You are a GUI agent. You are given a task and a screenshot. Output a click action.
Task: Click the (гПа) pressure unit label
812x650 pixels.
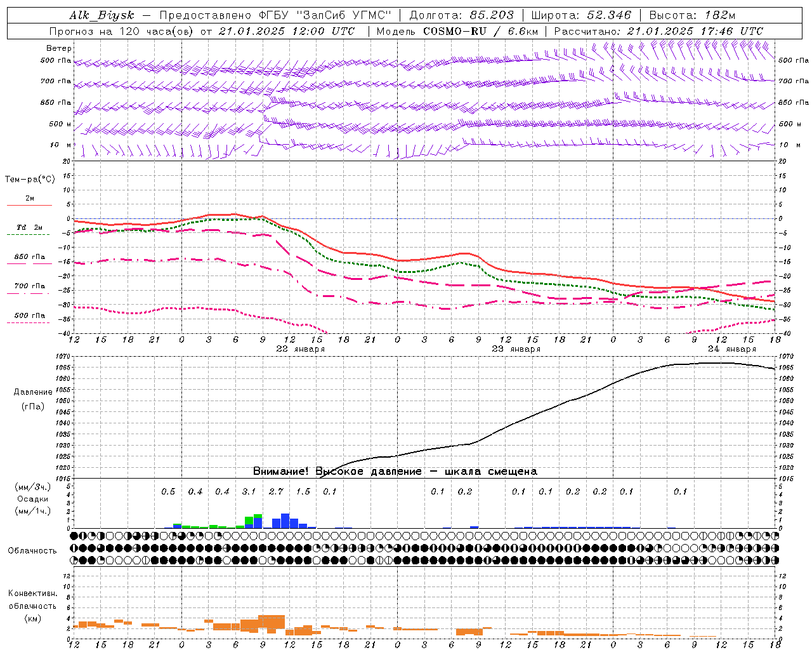[33, 406]
